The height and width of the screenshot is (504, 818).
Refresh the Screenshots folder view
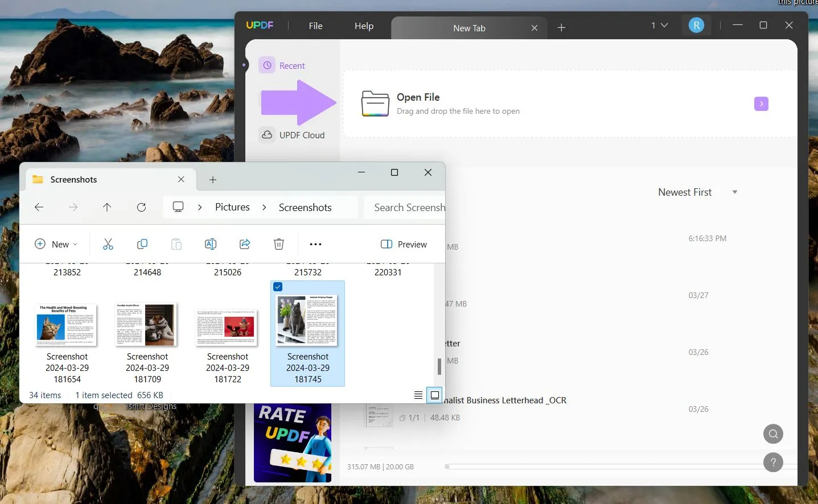[x=141, y=207]
